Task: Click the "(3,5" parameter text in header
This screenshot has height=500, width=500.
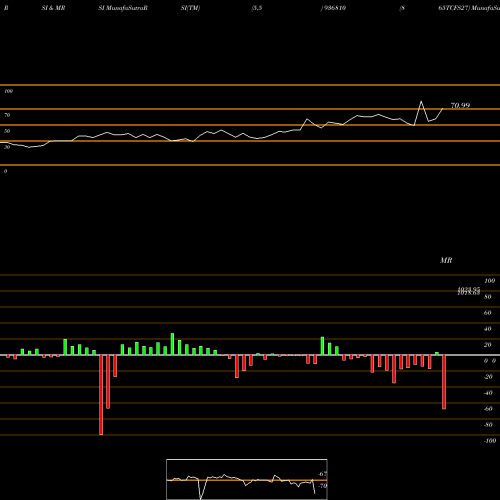Action: point(257,8)
